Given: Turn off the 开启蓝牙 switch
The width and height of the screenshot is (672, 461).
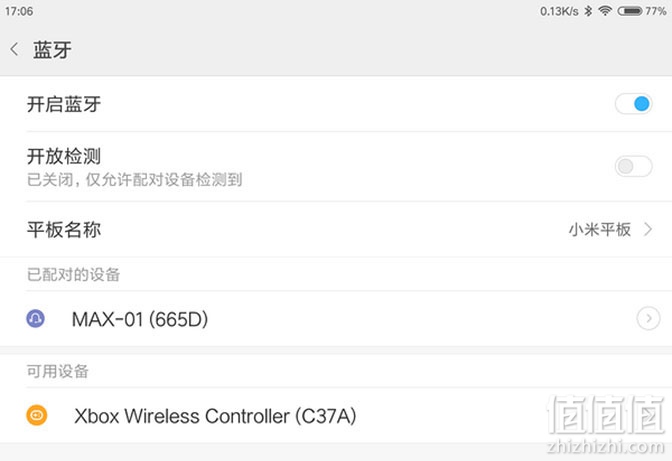Looking at the screenshot, I should pyautogui.click(x=633, y=104).
